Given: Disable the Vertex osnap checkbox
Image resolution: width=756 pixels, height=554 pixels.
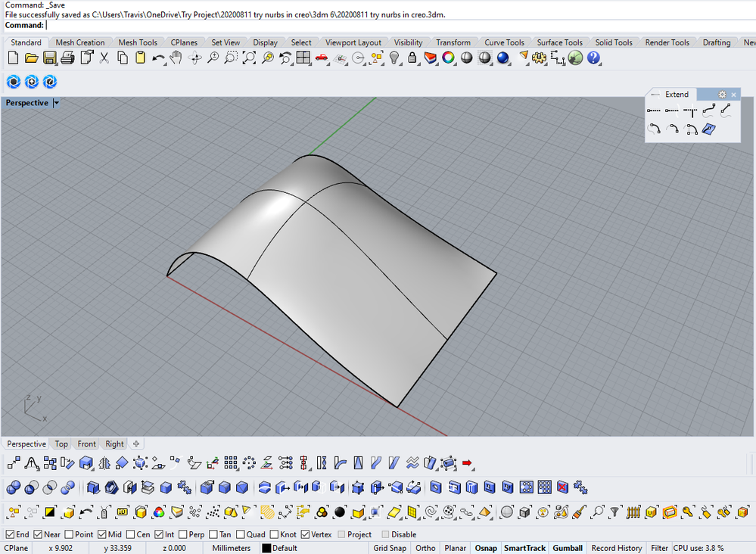Looking at the screenshot, I should [305, 534].
